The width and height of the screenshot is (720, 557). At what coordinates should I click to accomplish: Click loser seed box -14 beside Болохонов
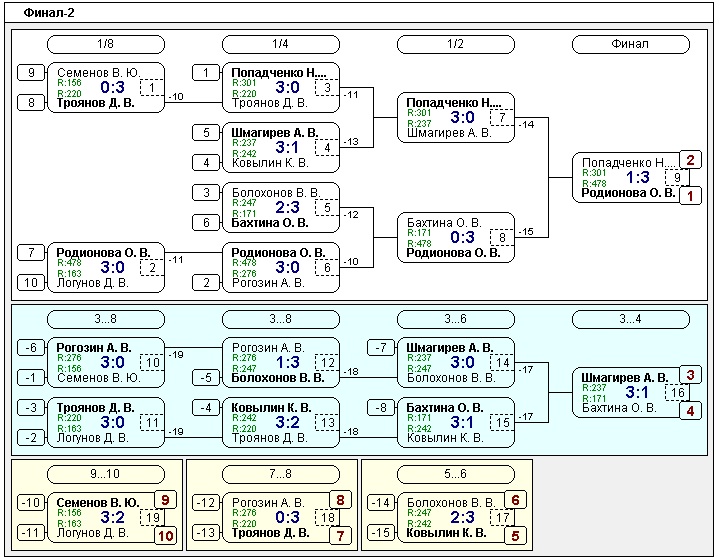pos(381,502)
